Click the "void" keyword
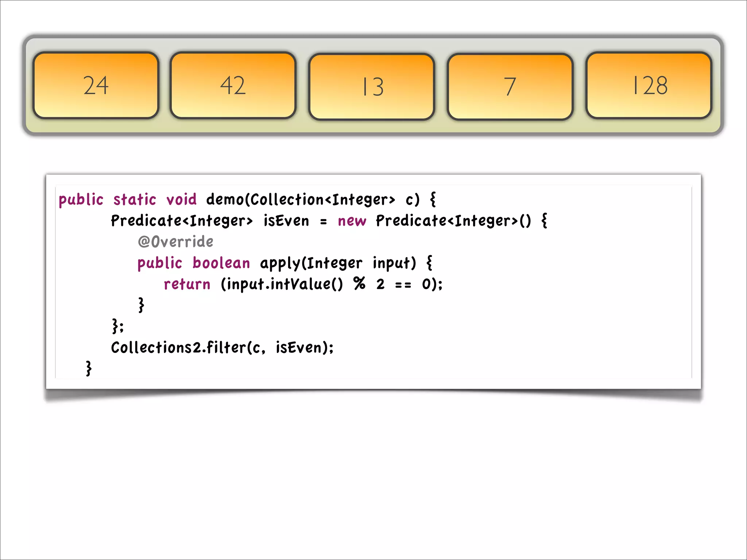This screenshot has width=747, height=560. click(181, 199)
